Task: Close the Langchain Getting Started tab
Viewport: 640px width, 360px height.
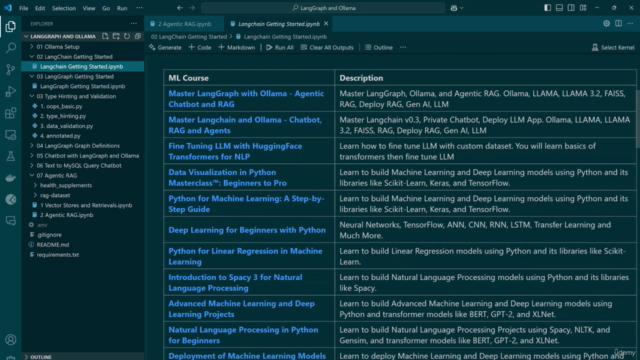Action: [x=326, y=24]
